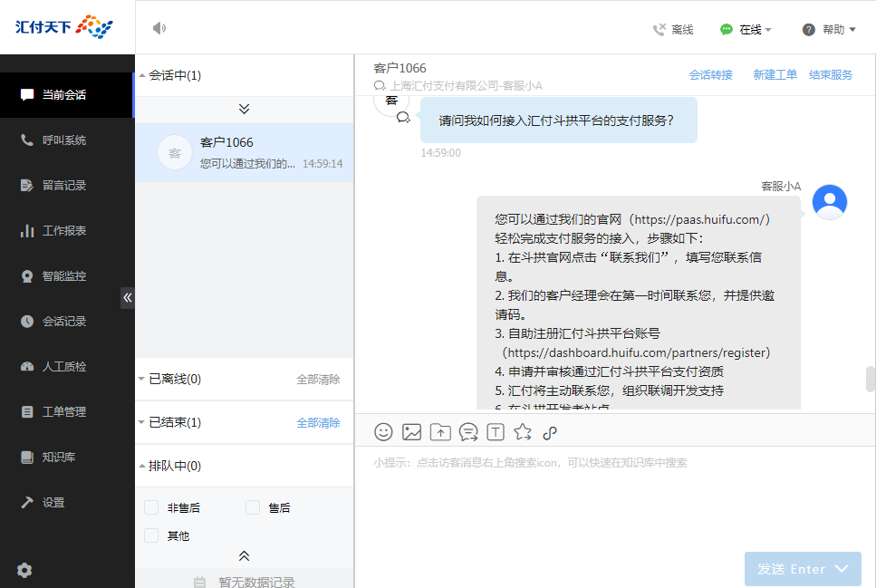Click the 呼叫系统 phone icon

(x=27, y=140)
